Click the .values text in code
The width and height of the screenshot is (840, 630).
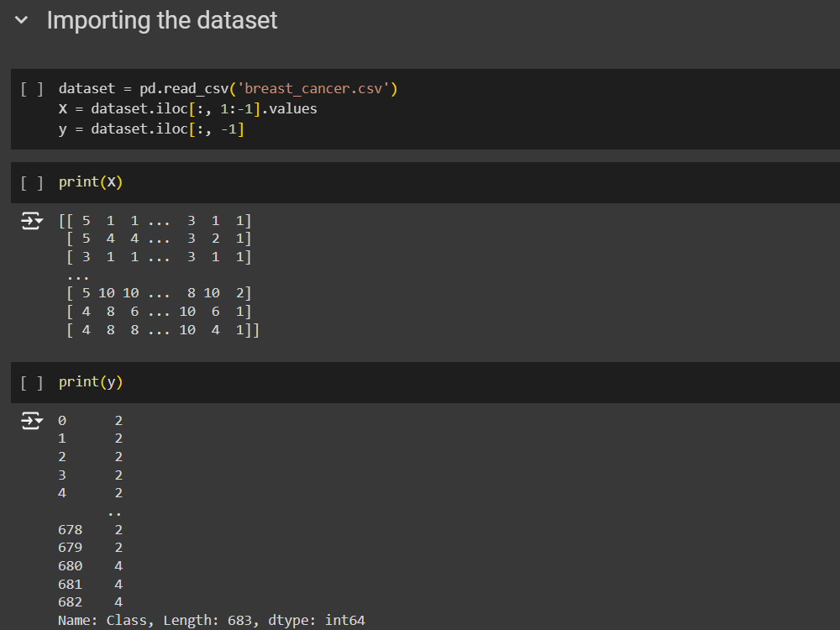(x=289, y=108)
